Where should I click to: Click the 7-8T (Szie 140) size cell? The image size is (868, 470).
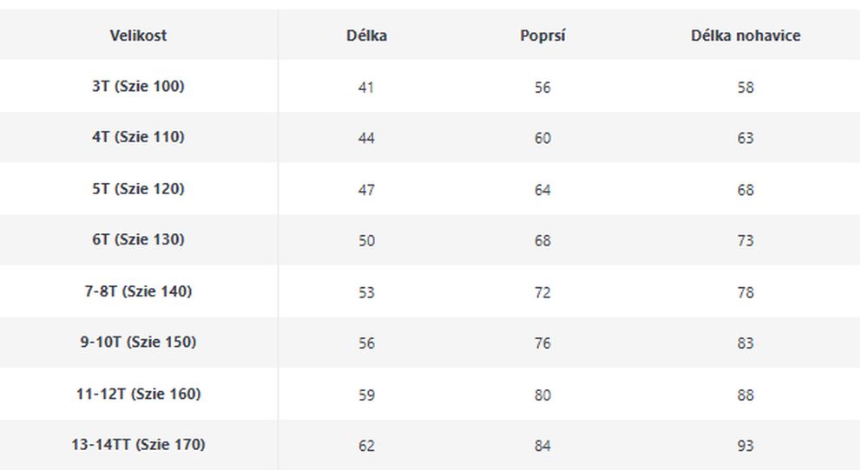[138, 290]
